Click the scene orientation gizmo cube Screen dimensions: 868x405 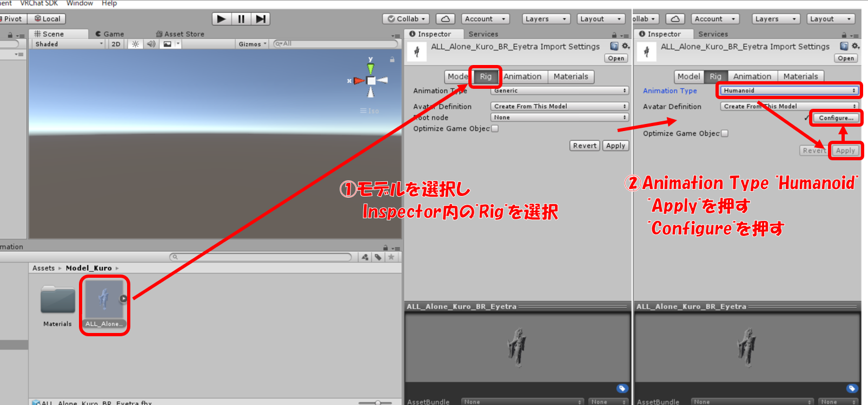click(371, 81)
